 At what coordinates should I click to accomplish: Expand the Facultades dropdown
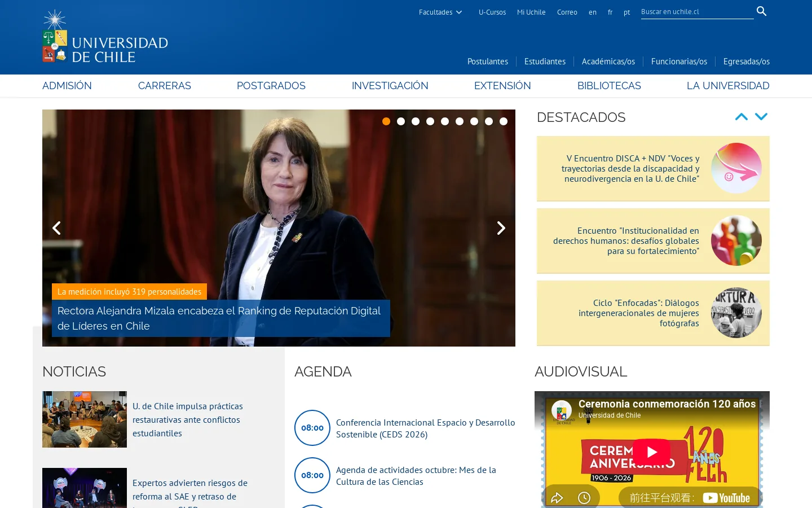click(x=440, y=12)
